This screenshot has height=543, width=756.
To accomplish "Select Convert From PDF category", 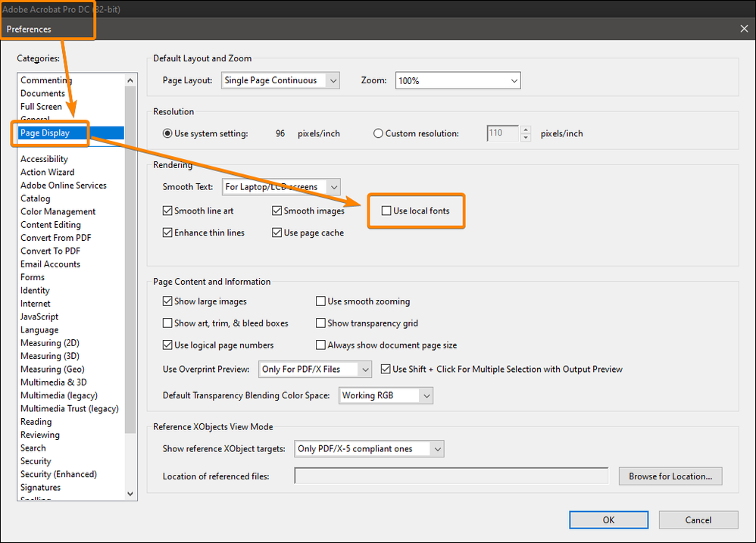I will pos(55,238).
